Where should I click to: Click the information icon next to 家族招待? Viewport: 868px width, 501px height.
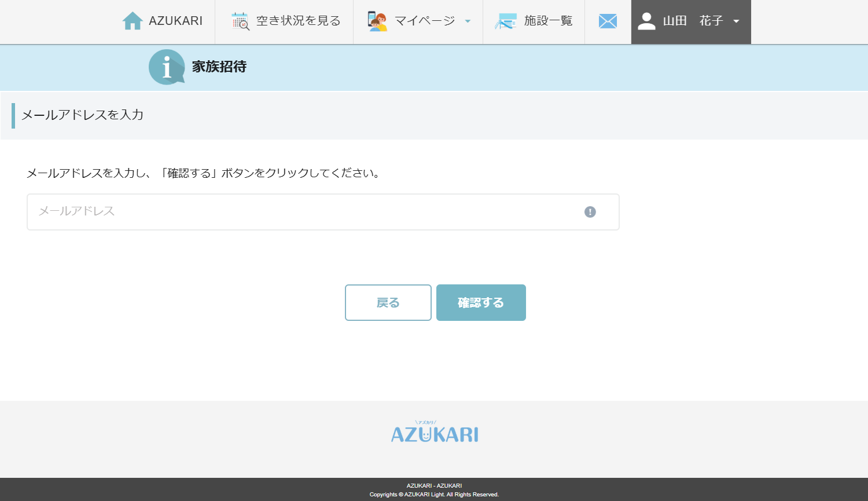point(165,67)
